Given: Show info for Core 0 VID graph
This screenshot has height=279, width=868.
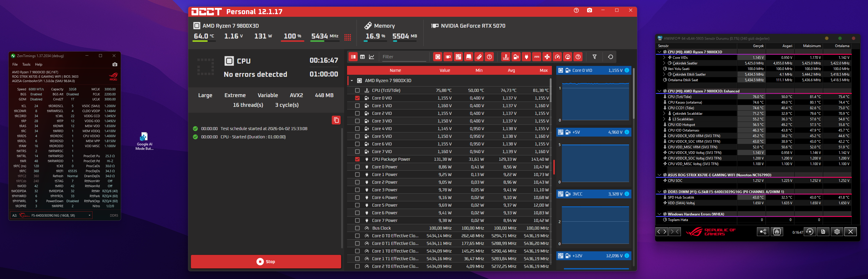Looking at the screenshot, I should click(x=627, y=70).
